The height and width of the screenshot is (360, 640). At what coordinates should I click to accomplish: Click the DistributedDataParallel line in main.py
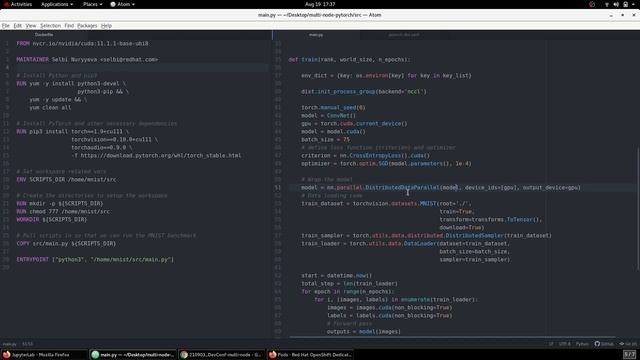pos(441,187)
